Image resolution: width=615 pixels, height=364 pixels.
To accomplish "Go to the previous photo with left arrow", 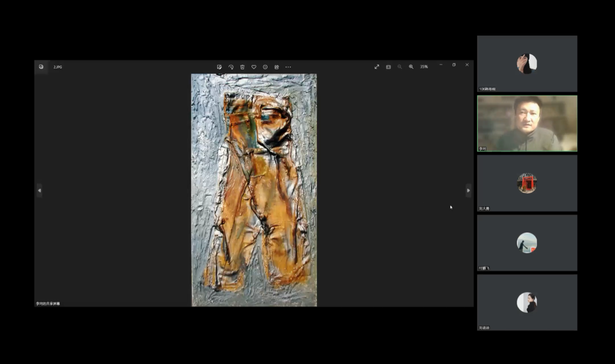I will (x=39, y=191).
